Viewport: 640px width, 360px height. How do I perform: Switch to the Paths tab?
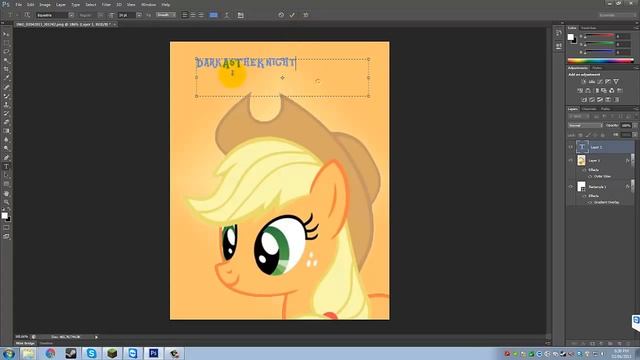(606, 109)
